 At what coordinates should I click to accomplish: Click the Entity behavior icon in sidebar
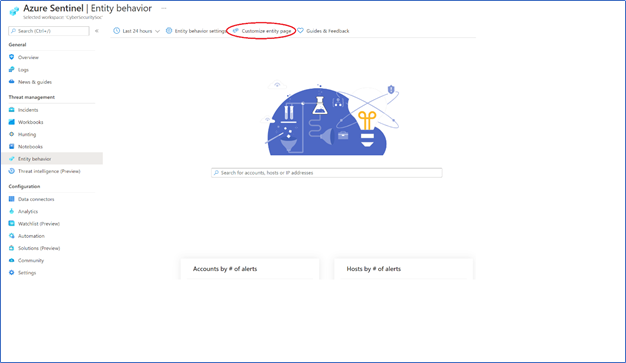[x=12, y=159]
